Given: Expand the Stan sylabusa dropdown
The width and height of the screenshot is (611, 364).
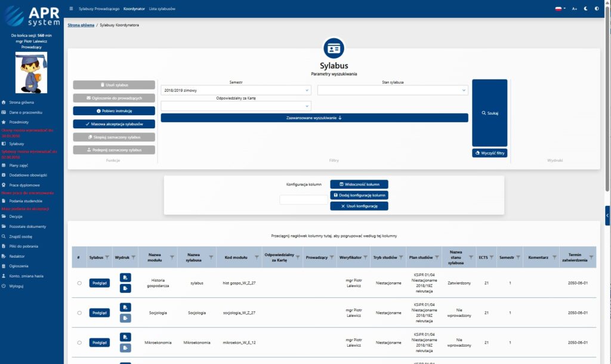Looking at the screenshot, I should coord(392,90).
